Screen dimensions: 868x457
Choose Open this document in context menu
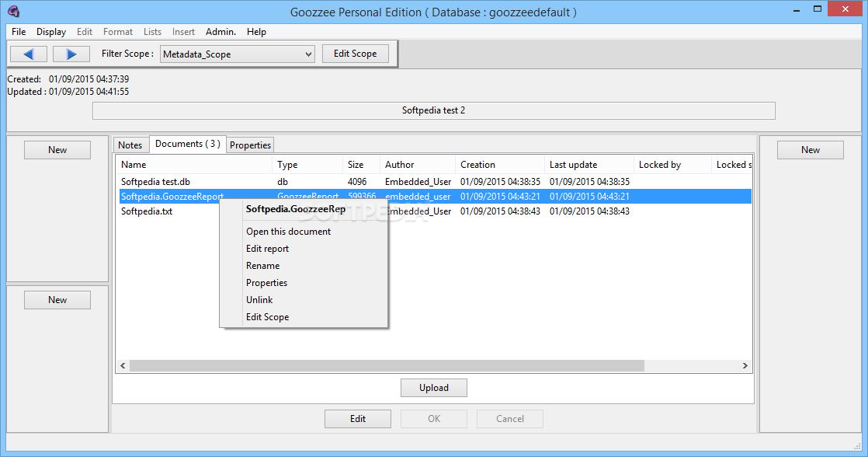(288, 232)
